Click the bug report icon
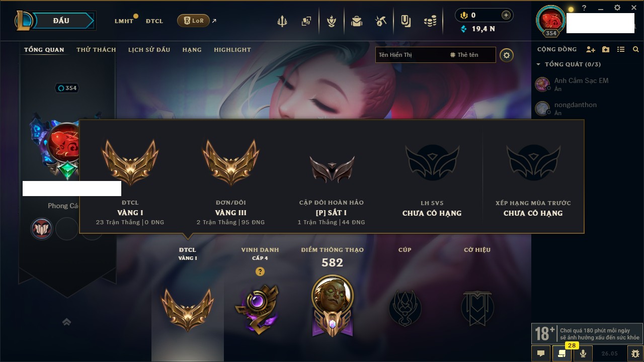644x362 pixels. coord(635,353)
